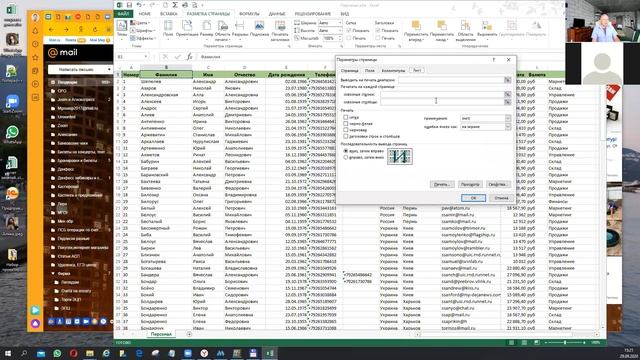Toggle Сетка Показать checkbox in ribbon
Image resolution: width=640 pixels, height=360 pixels.
(349, 31)
